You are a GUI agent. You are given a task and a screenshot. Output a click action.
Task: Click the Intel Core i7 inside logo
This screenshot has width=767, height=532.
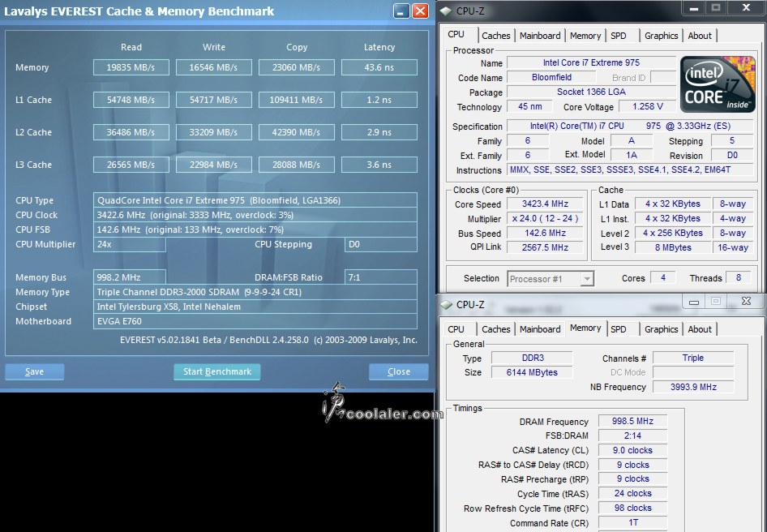pyautogui.click(x=717, y=84)
